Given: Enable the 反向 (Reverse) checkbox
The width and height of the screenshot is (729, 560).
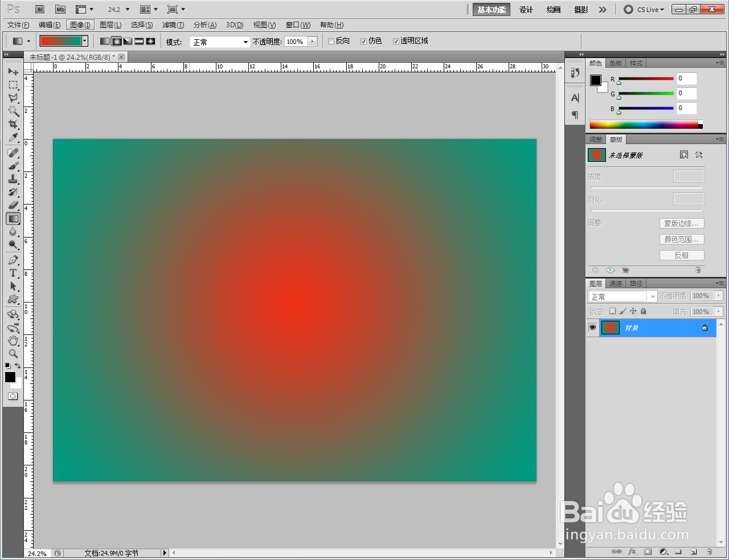Looking at the screenshot, I should click(331, 41).
